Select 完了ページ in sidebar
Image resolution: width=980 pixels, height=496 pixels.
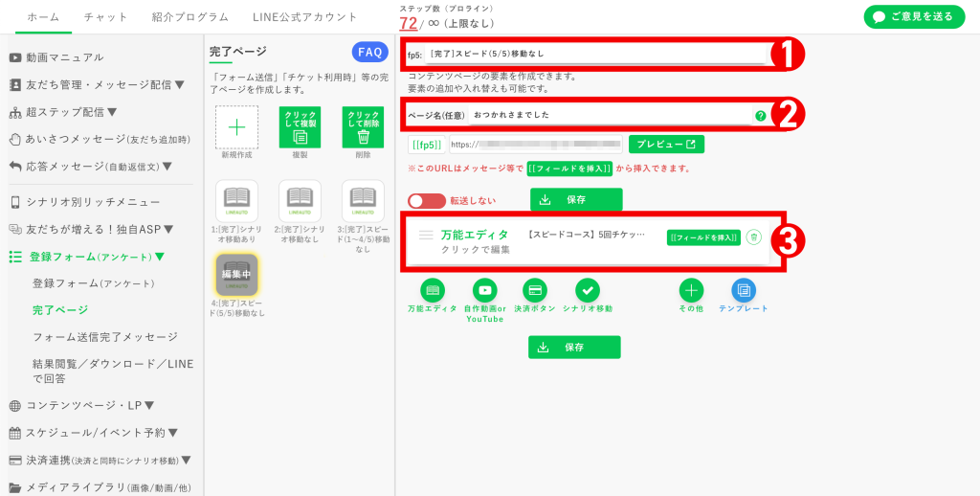[60, 310]
